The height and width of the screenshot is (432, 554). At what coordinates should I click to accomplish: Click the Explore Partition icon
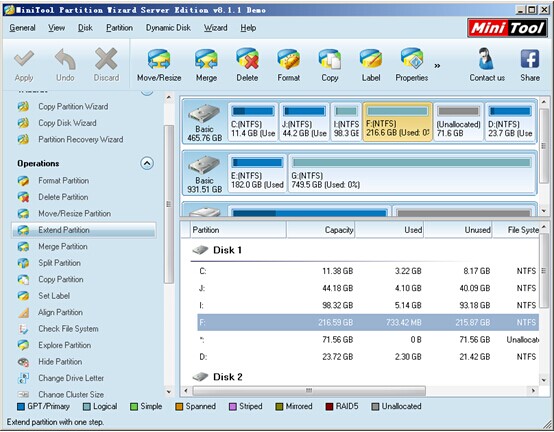pos(23,345)
